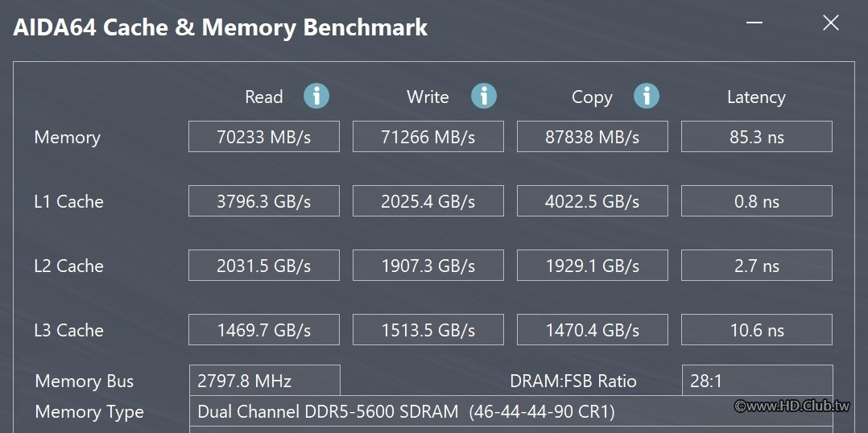Screen dimensions: 868x433
Task: Click the info icon next to Read
Action: click(316, 97)
